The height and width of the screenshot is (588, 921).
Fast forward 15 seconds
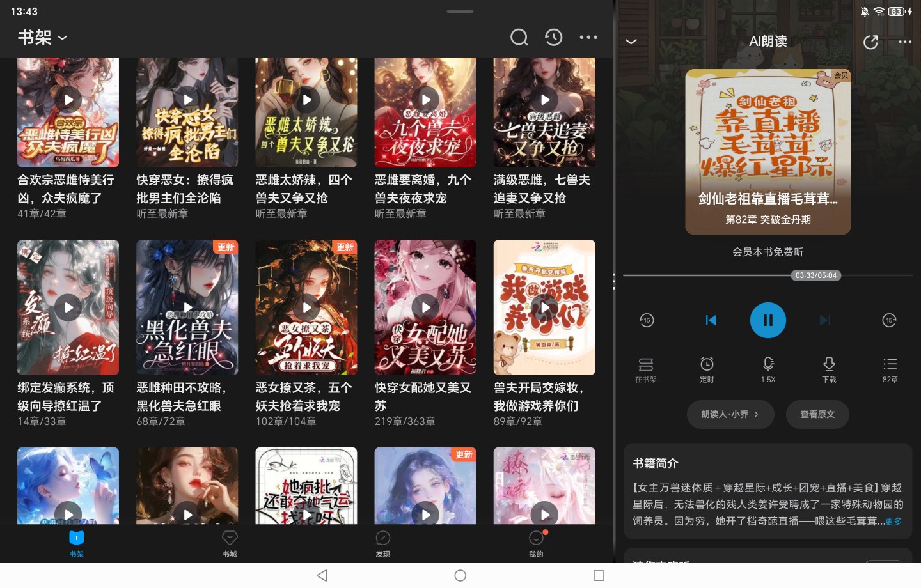pyautogui.click(x=890, y=320)
